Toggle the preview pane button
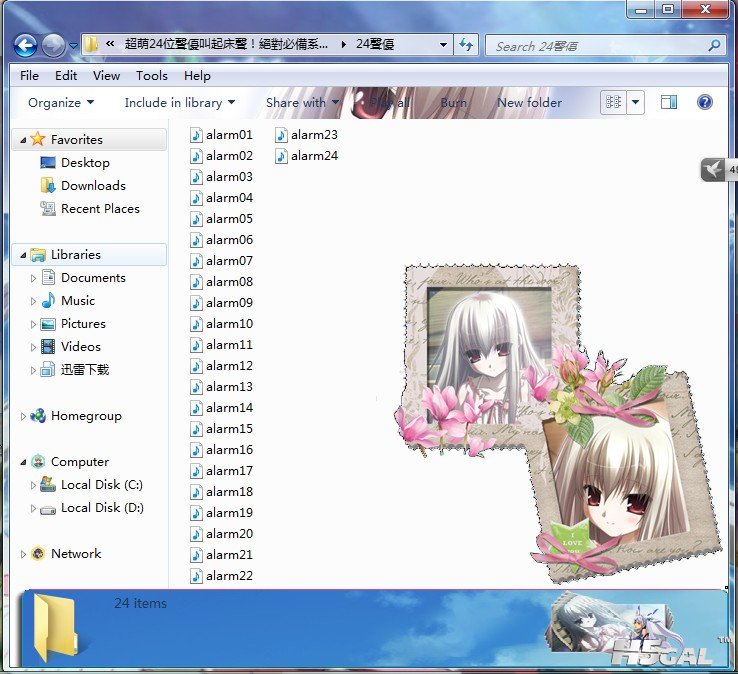Viewport: 738px width, 674px height. point(669,102)
